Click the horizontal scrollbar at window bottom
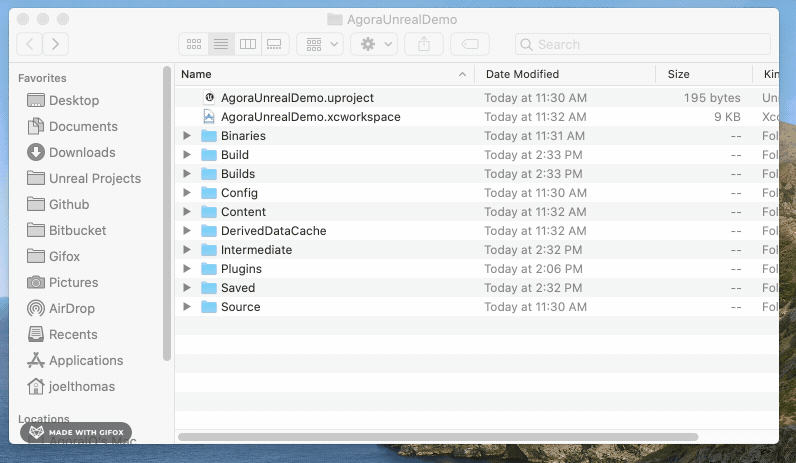Image resolution: width=796 pixels, height=463 pixels. [438, 437]
